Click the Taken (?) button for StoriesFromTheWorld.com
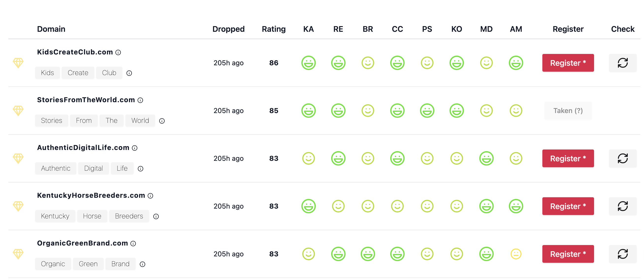This screenshot has width=644, height=280. pos(568,111)
